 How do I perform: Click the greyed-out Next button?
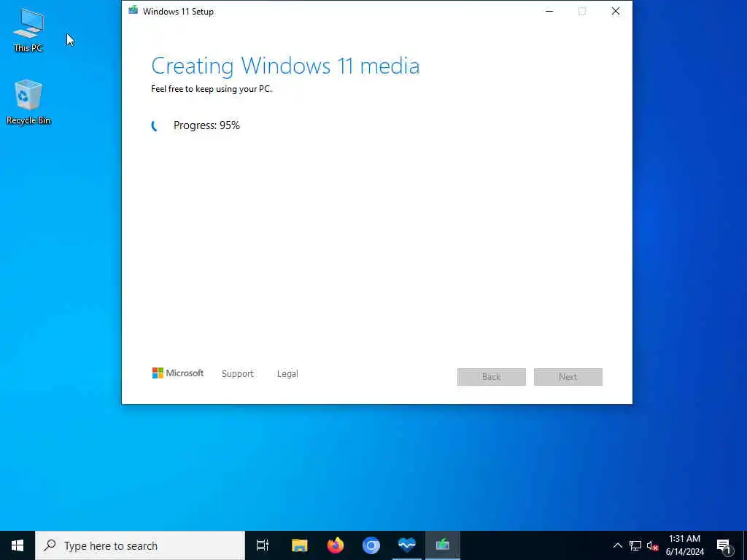[x=568, y=377]
